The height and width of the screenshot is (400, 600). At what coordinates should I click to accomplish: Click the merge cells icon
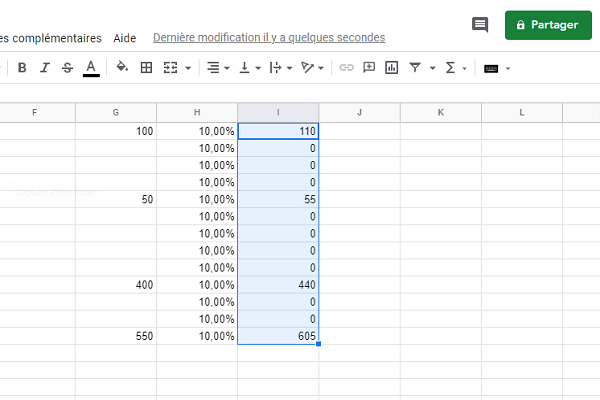[x=170, y=68]
